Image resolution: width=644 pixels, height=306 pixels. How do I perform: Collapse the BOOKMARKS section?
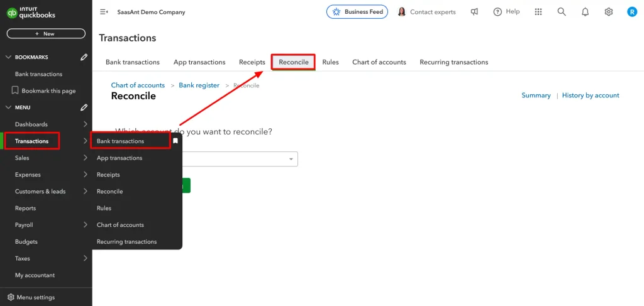click(8, 57)
